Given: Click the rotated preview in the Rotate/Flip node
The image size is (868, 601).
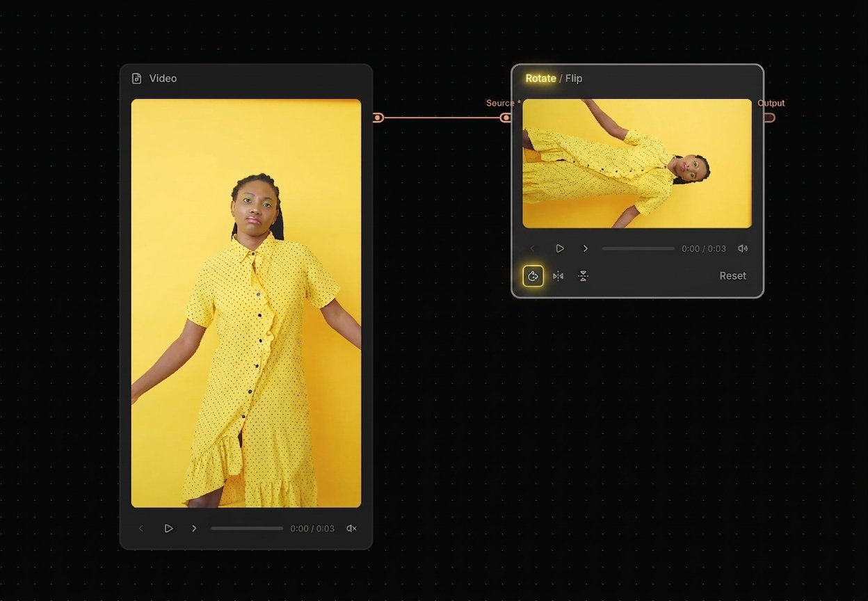Looking at the screenshot, I should 637,163.
